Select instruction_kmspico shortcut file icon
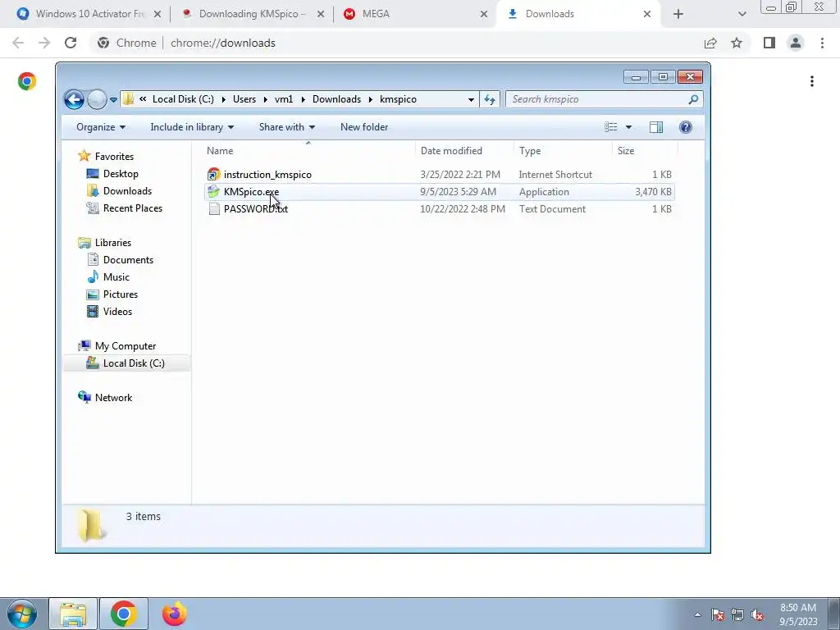 pyautogui.click(x=214, y=174)
